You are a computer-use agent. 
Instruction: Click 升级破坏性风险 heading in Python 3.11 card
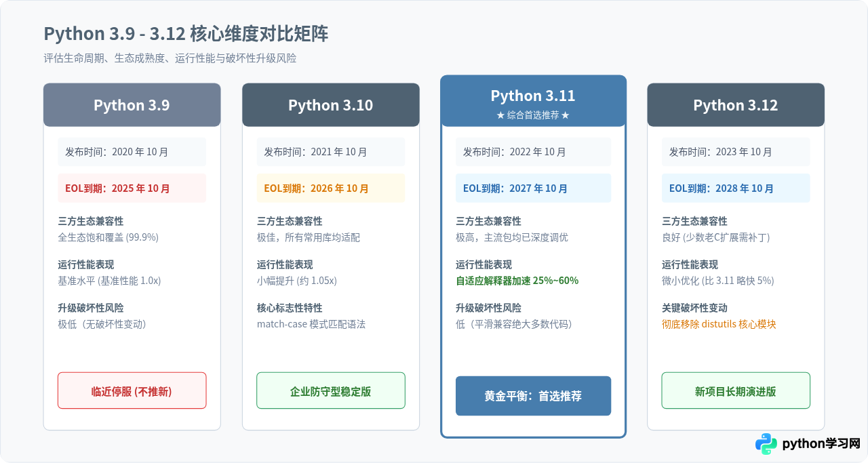tap(488, 308)
